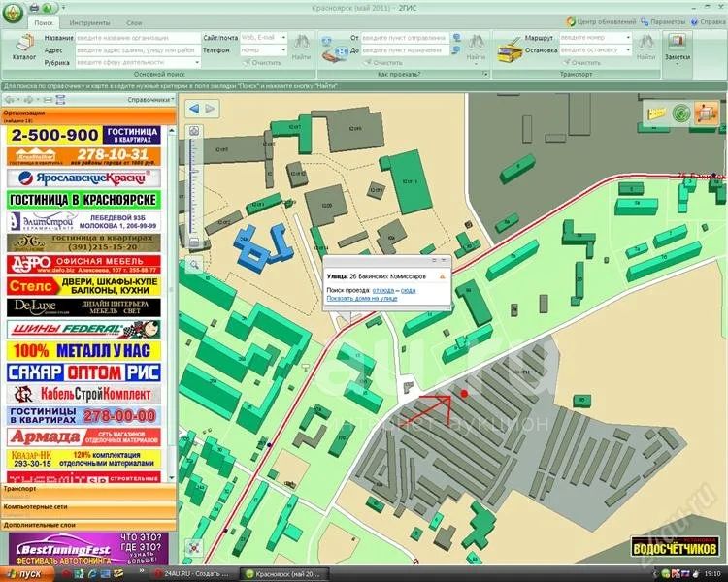Open the Windows пуск Start button

pyautogui.click(x=27, y=574)
